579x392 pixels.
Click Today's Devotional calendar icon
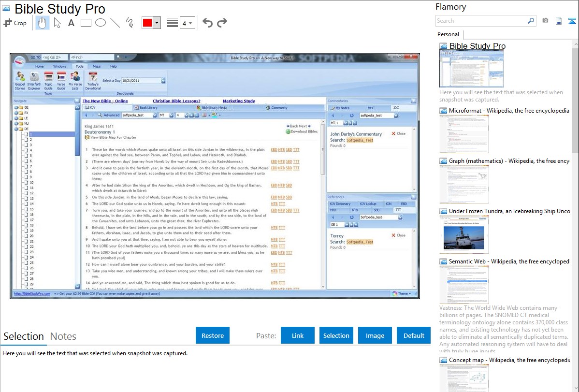coord(93,81)
